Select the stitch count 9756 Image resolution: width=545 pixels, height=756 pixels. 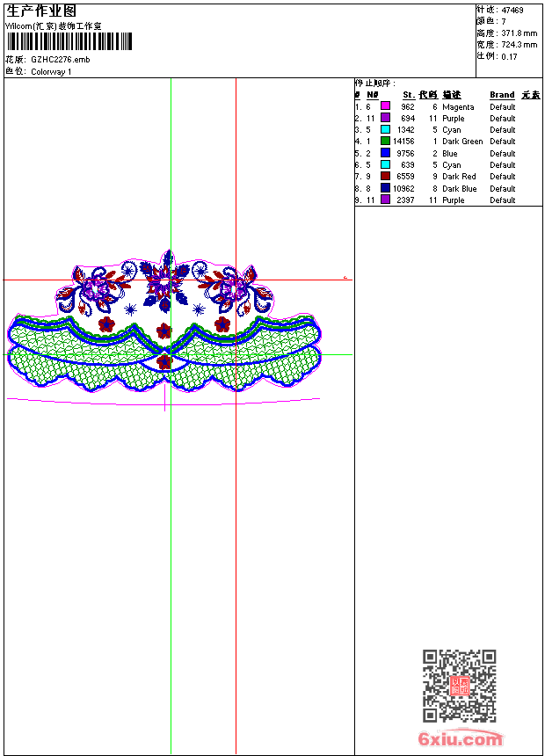pos(405,153)
